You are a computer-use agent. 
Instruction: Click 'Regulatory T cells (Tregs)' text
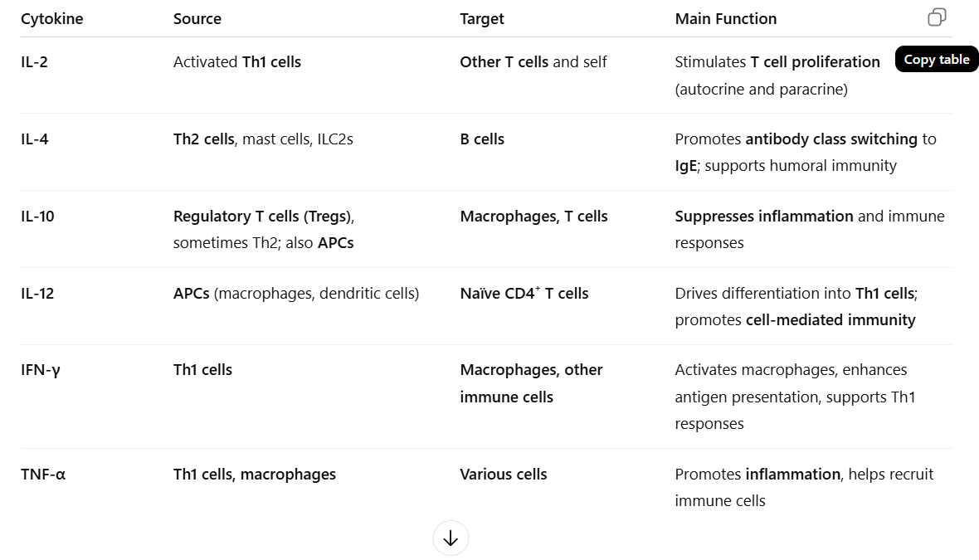(x=264, y=217)
